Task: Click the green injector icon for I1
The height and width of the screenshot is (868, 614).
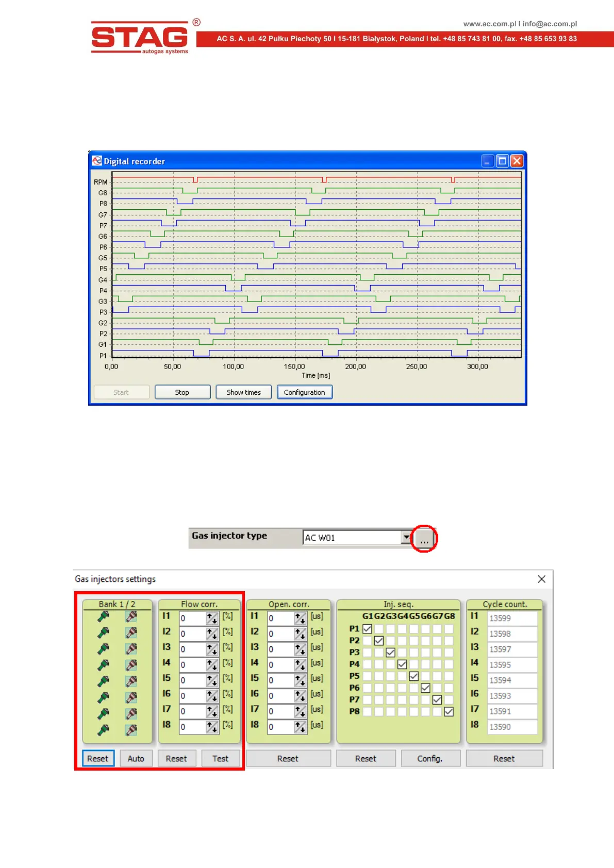Action: 104,616
